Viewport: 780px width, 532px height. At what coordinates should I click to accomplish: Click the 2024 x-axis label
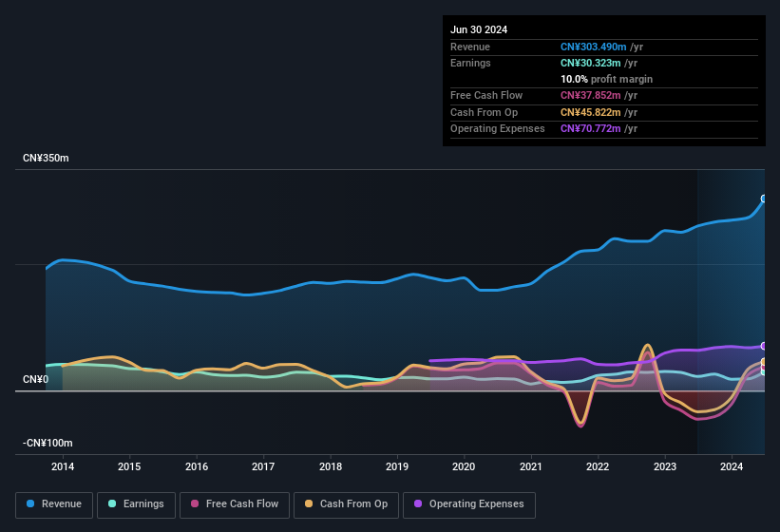coord(732,466)
